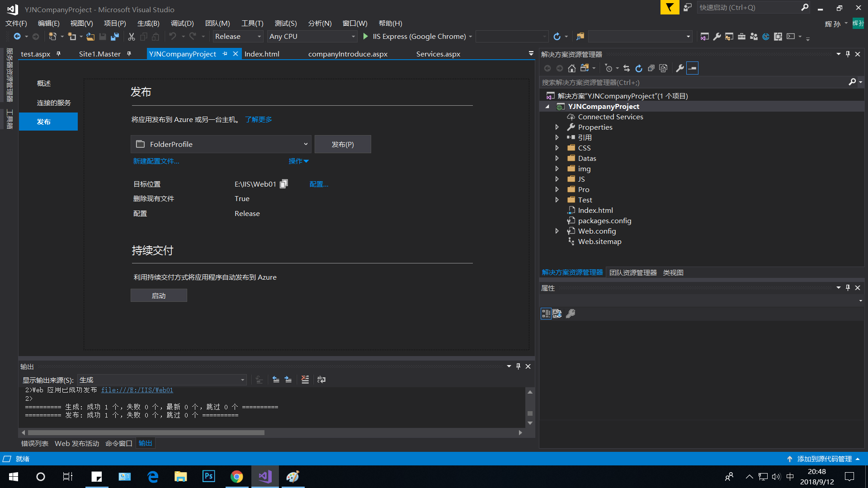Expand the CSS folder in Solution Explorer
The width and height of the screenshot is (868, 488).
click(x=557, y=148)
